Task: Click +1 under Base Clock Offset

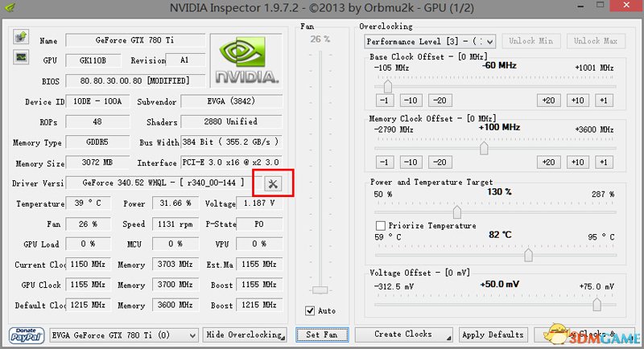Action: coord(603,101)
